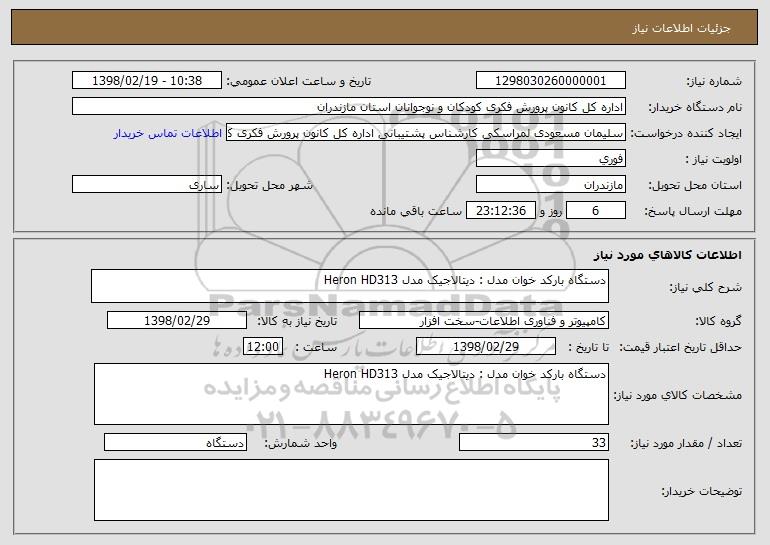This screenshot has height=545, width=770.
Task: Click the priority field showing فوری
Action: [550, 159]
